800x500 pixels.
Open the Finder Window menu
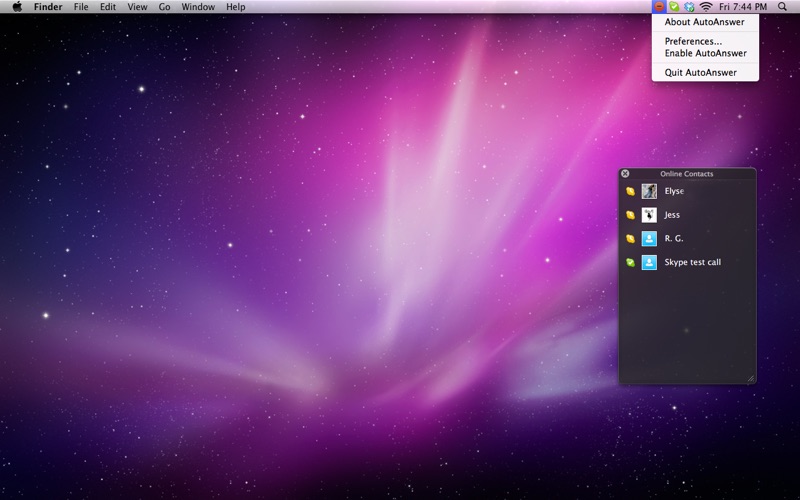pyautogui.click(x=198, y=7)
